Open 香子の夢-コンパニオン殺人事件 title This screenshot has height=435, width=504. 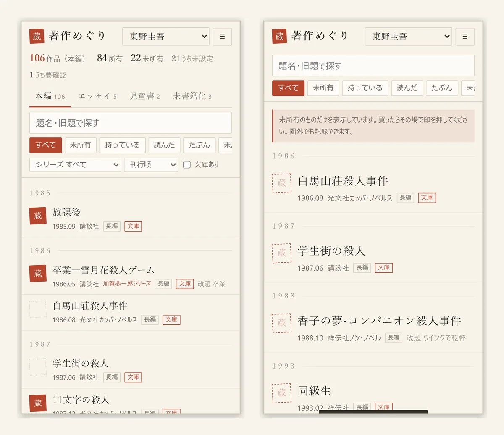point(380,321)
